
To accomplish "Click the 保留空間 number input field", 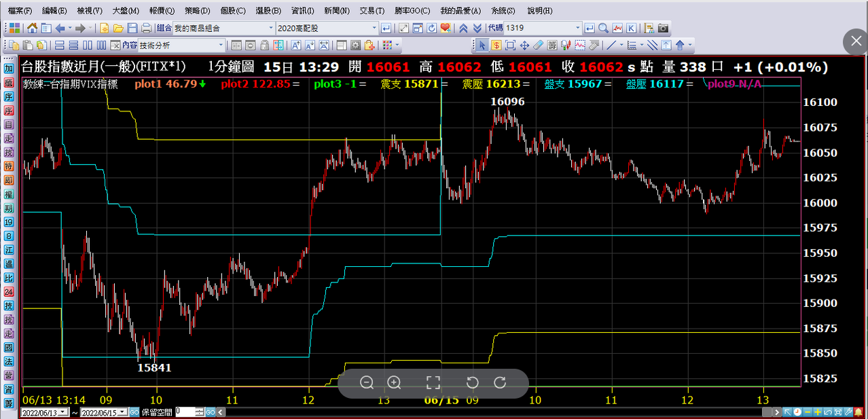I will (x=185, y=412).
